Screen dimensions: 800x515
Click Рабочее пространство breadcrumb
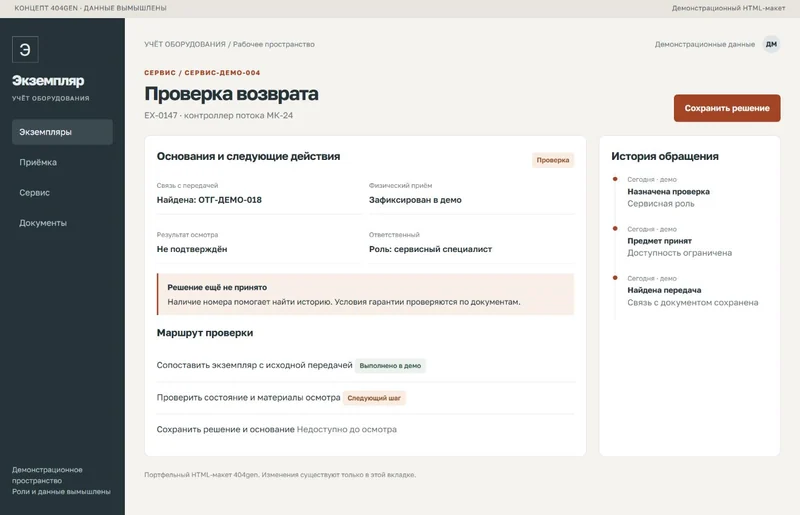[273, 44]
